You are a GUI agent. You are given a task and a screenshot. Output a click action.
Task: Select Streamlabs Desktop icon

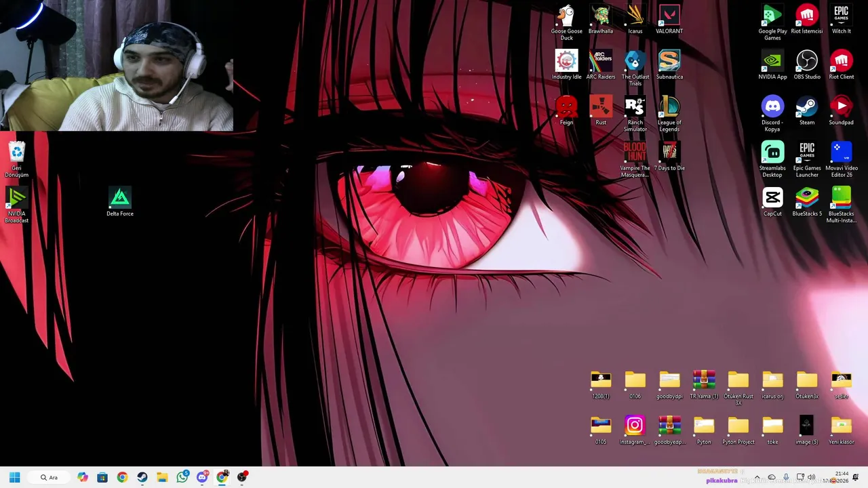pos(772,159)
